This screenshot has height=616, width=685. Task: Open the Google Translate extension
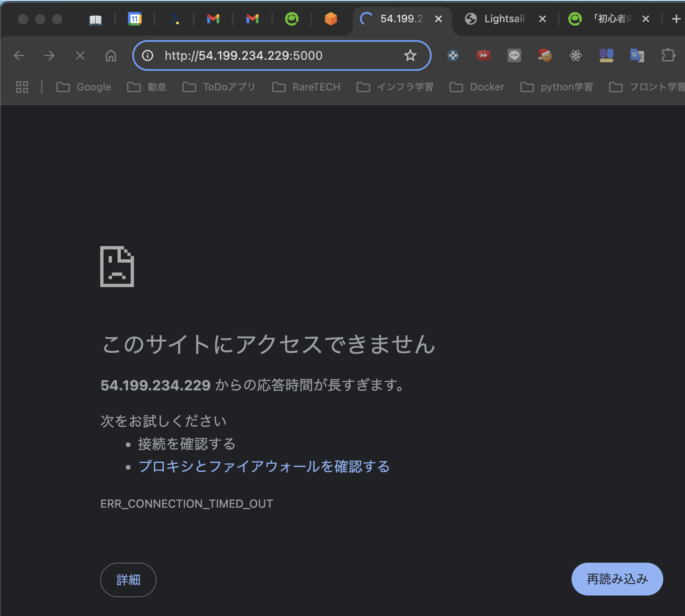tap(637, 55)
